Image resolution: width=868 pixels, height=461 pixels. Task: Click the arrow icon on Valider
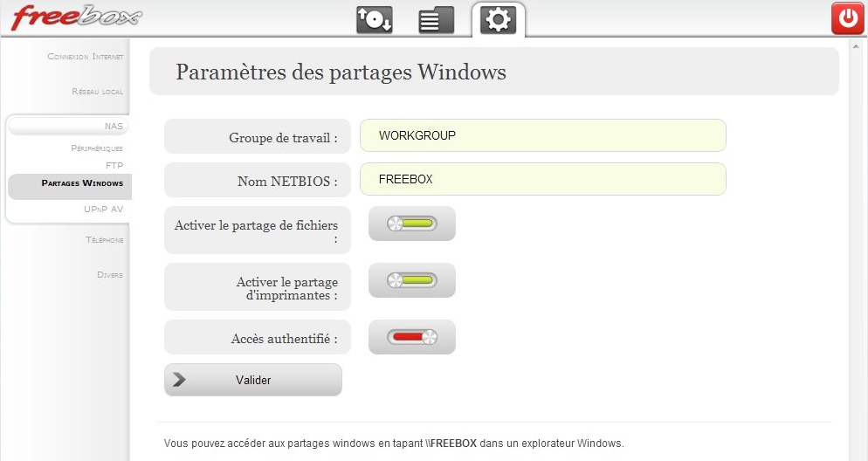pos(179,380)
